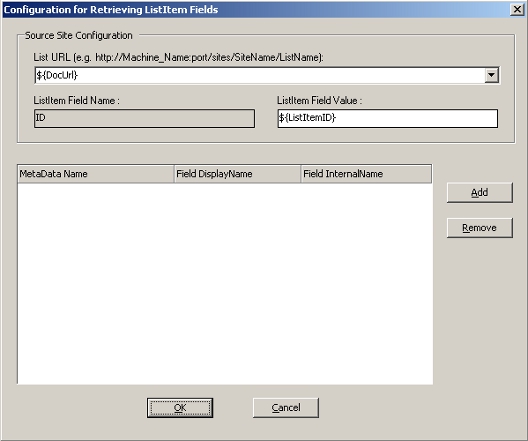The image size is (528, 441).
Task: Select the ListItem Field Name ID box
Action: [x=144, y=118]
